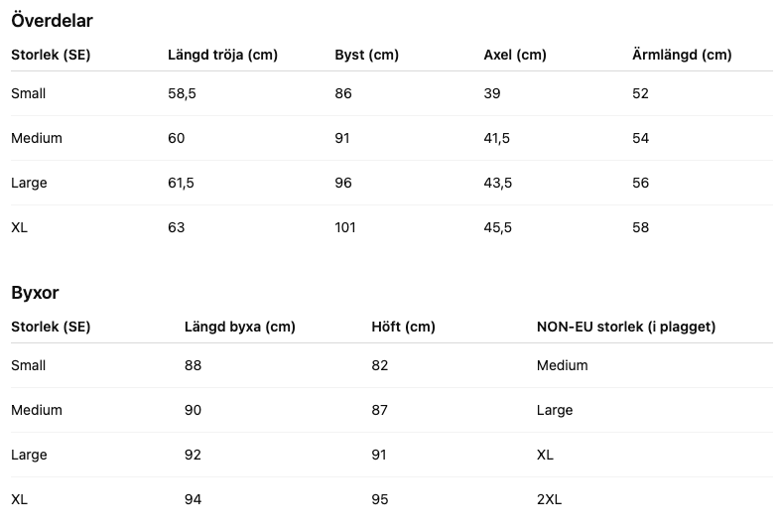Select the Axel (cm) column header
This screenshot has width=780, height=532.
coord(514,55)
